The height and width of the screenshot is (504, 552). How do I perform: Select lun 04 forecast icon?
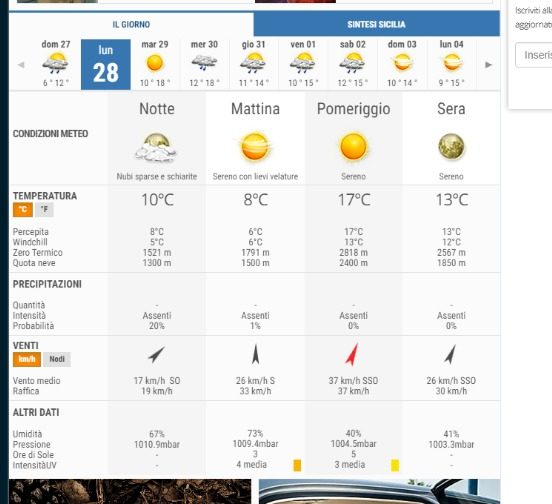[451, 63]
